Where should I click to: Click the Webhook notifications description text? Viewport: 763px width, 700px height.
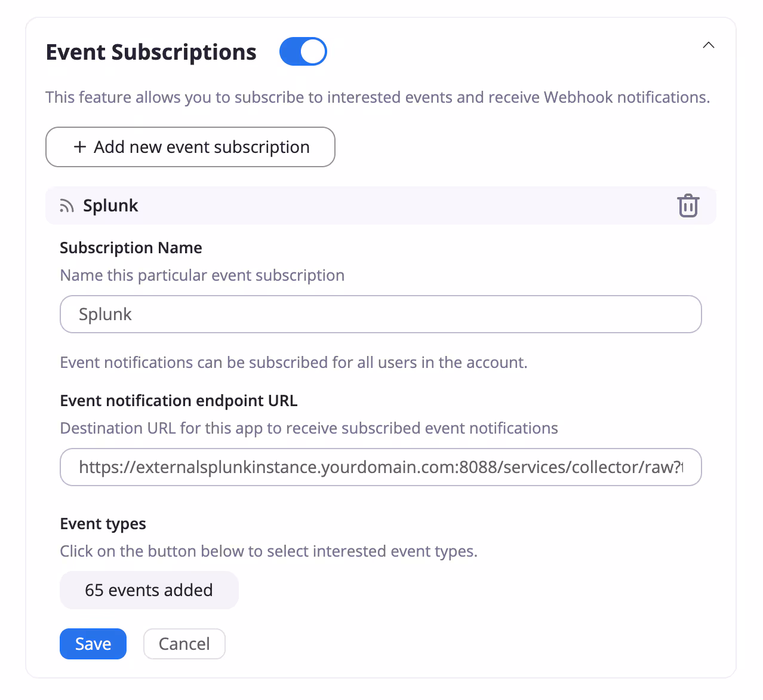point(377,97)
